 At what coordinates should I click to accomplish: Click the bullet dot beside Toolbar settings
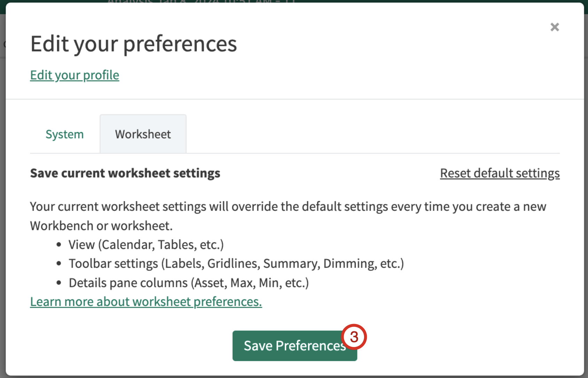[59, 264]
